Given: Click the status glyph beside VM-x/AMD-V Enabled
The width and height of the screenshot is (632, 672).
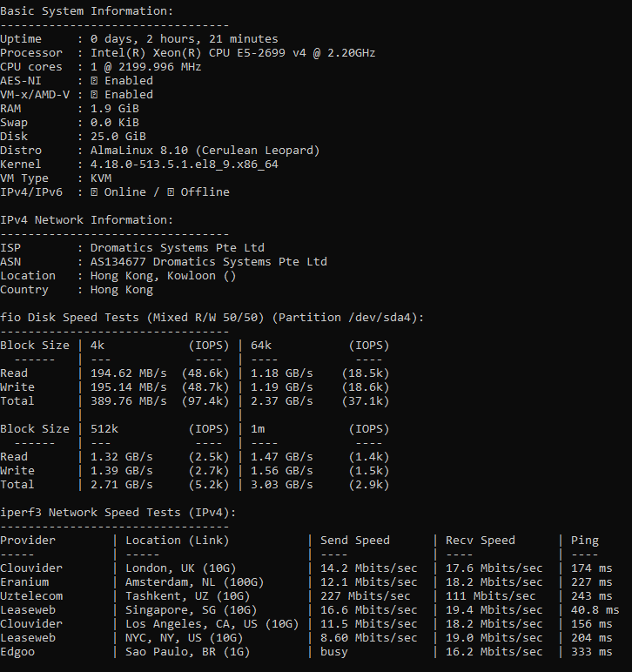Looking at the screenshot, I should [x=95, y=95].
